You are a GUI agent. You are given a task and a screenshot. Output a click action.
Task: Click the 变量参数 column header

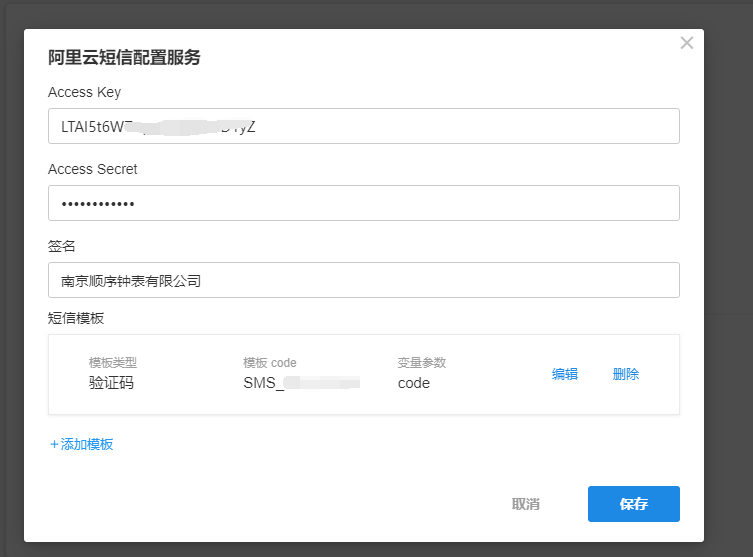(422, 363)
